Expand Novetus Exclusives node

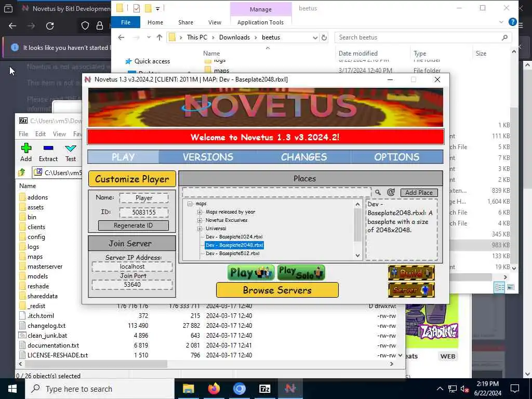click(199, 220)
